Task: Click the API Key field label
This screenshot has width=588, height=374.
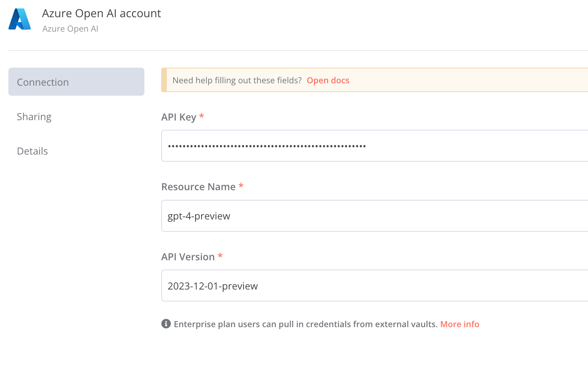Action: [x=179, y=117]
